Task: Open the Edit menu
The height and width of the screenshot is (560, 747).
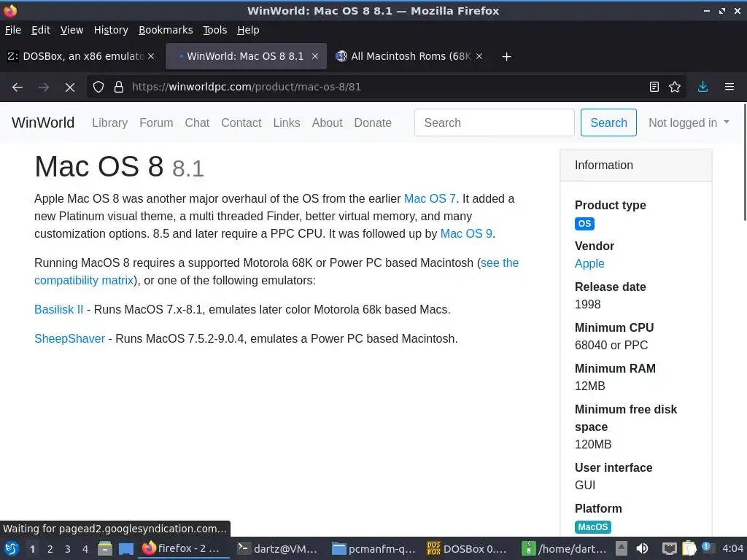Action: tap(41, 30)
